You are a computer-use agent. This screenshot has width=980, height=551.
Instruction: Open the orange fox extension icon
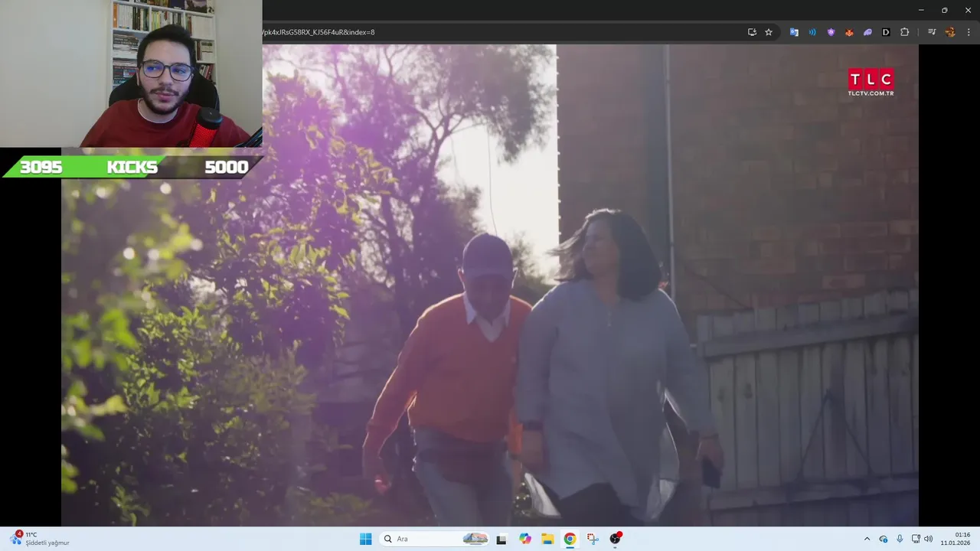tap(849, 32)
